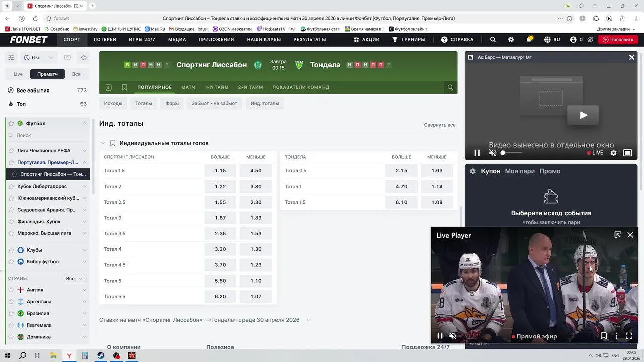The width and height of the screenshot is (644, 362).
Task: Open the ТУРНИРЫ link in header
Action: point(409,39)
